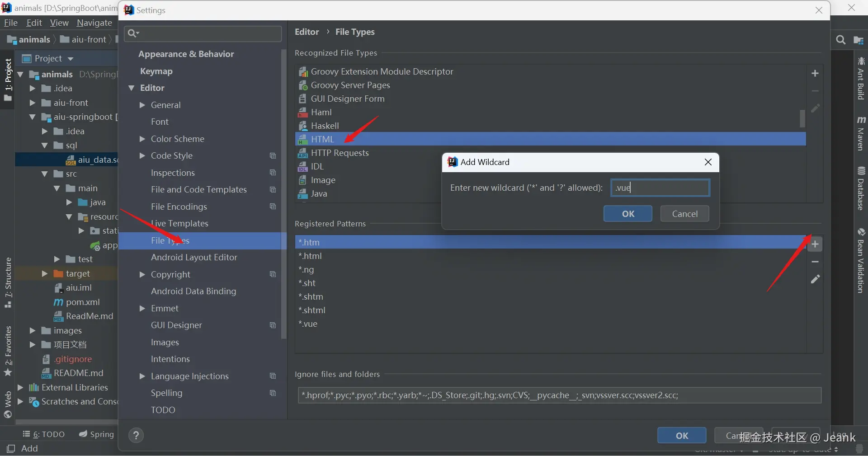Click the Code Style project-scope icon
The height and width of the screenshot is (456, 868).
[x=273, y=155]
